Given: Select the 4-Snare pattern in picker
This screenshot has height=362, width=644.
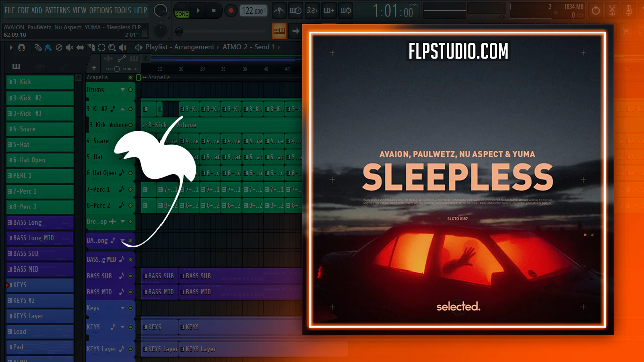Looking at the screenshot, I should [x=40, y=129].
